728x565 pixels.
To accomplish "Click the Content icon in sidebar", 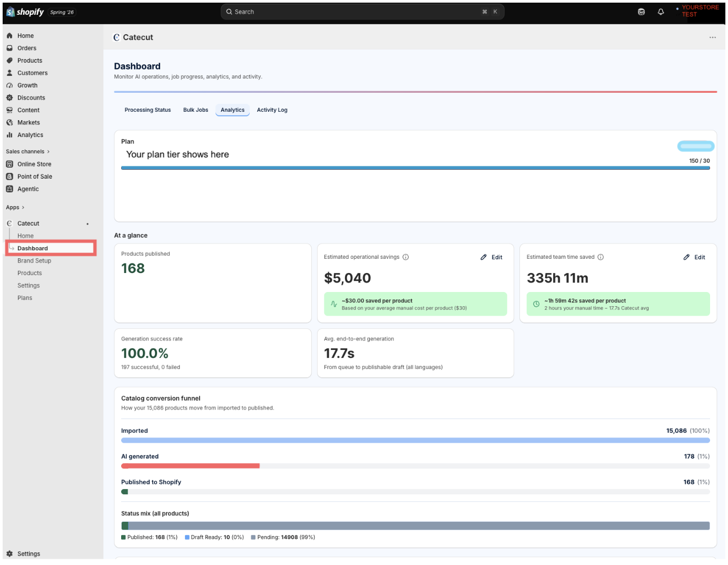I will click(x=9, y=110).
